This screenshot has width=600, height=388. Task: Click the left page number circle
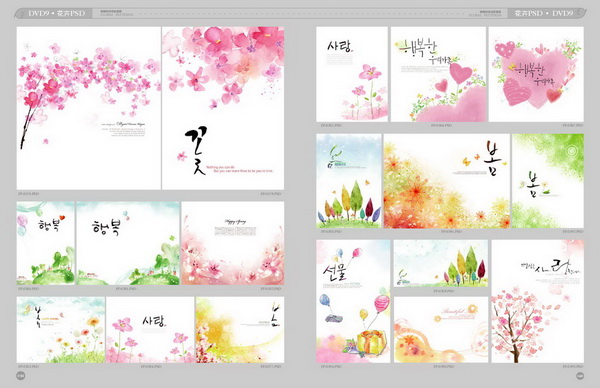coord(21,376)
